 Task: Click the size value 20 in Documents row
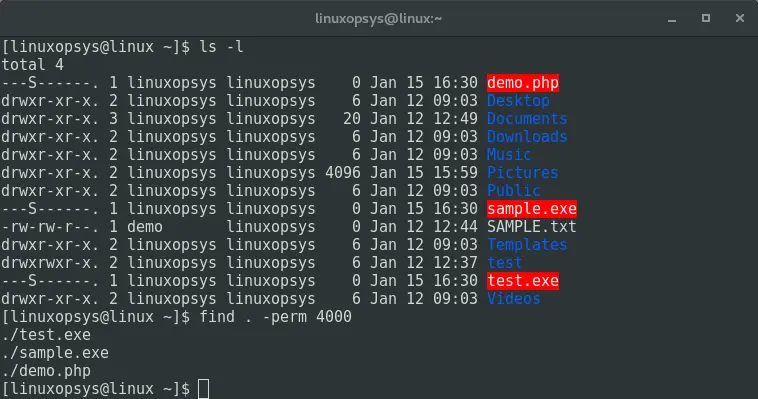[x=352, y=118]
